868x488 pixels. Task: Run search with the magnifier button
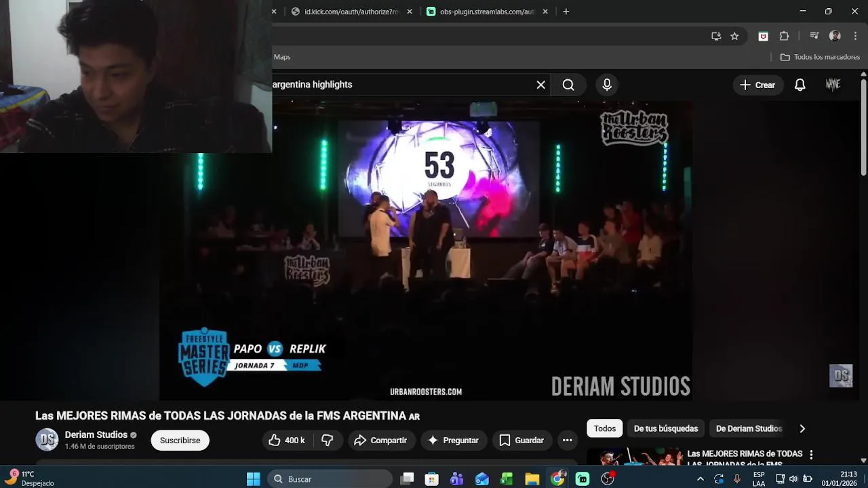tap(568, 85)
